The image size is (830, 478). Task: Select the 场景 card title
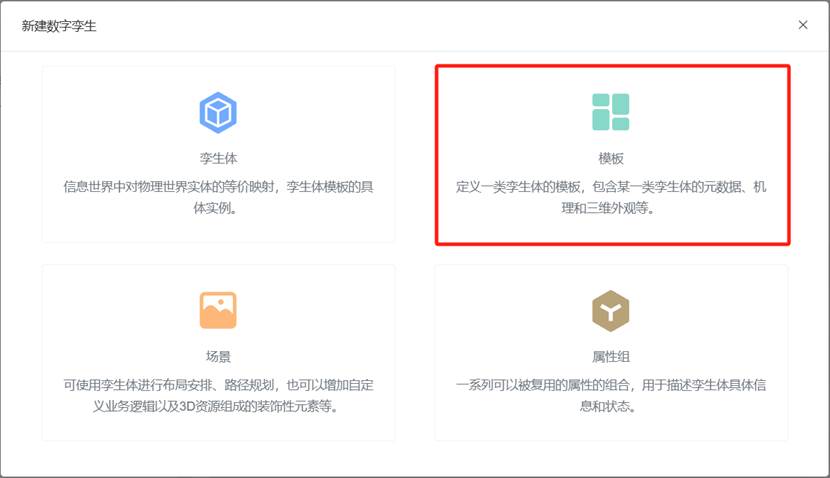coord(218,356)
